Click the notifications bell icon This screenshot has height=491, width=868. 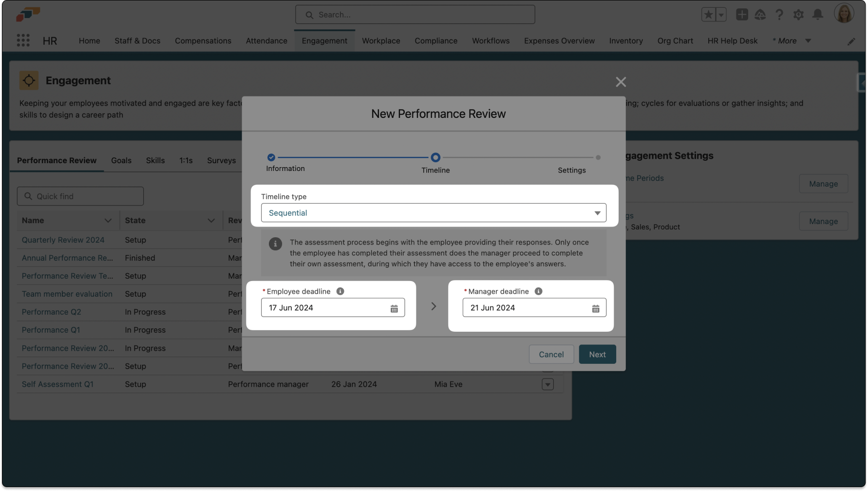(x=817, y=15)
